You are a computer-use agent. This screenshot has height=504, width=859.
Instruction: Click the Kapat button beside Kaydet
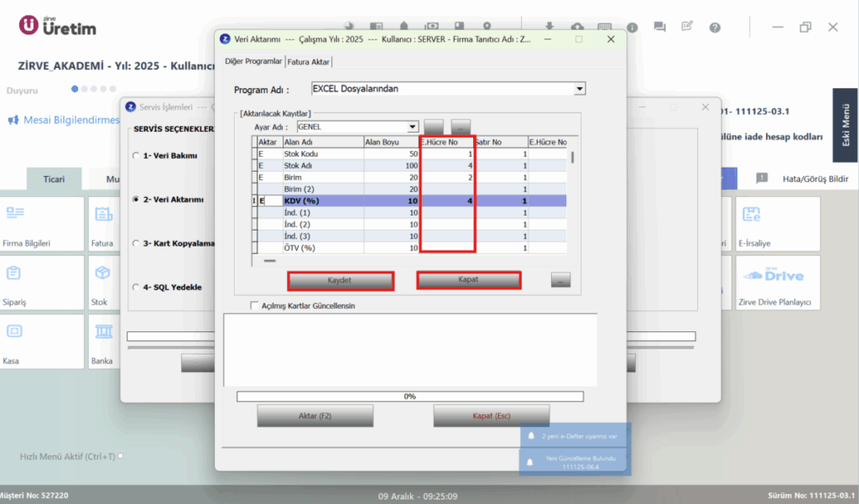point(468,280)
